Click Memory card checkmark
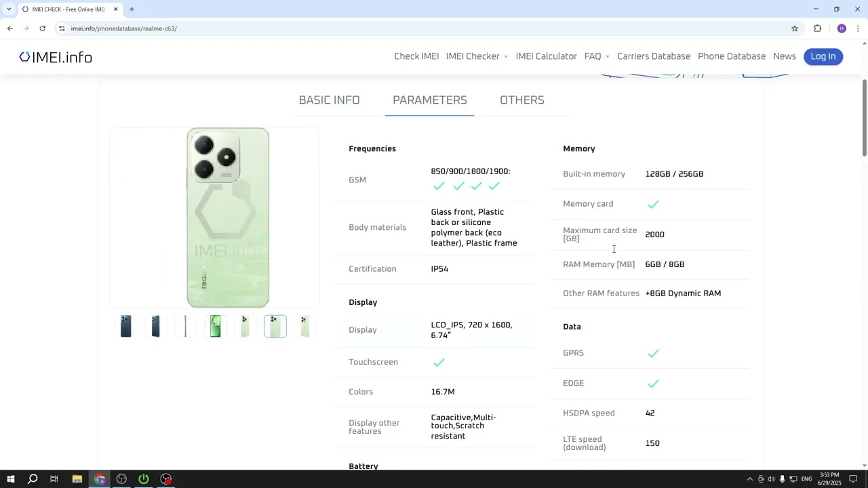This screenshot has width=868, height=488. [x=653, y=204]
